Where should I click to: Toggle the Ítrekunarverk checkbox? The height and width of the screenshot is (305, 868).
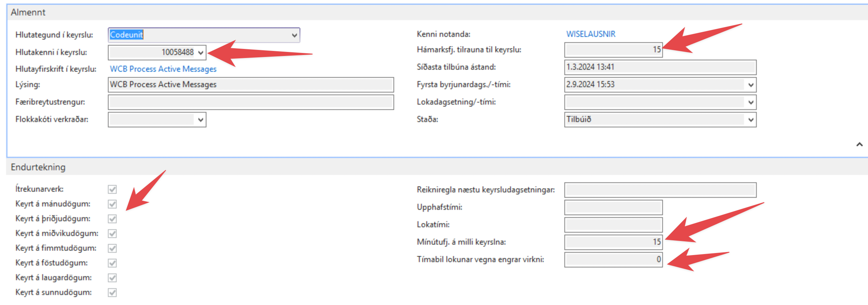coord(112,189)
